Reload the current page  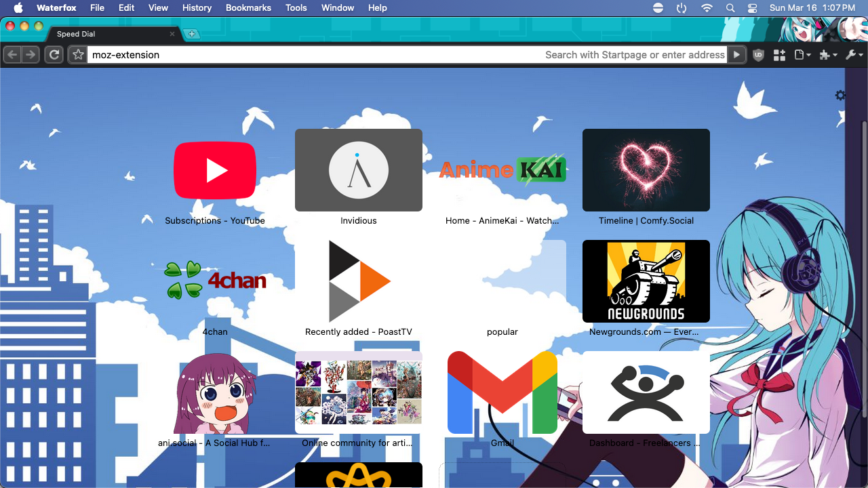click(x=54, y=55)
